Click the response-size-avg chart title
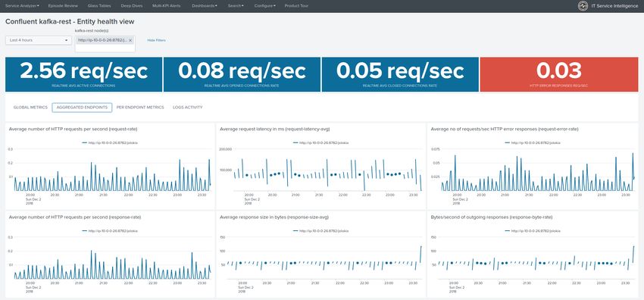 274,217
